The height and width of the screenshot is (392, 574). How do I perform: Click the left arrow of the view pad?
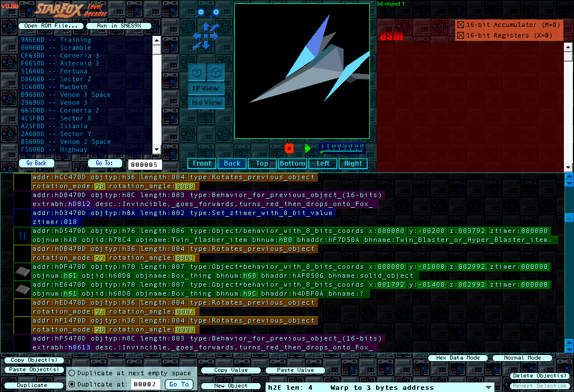(x=197, y=36)
